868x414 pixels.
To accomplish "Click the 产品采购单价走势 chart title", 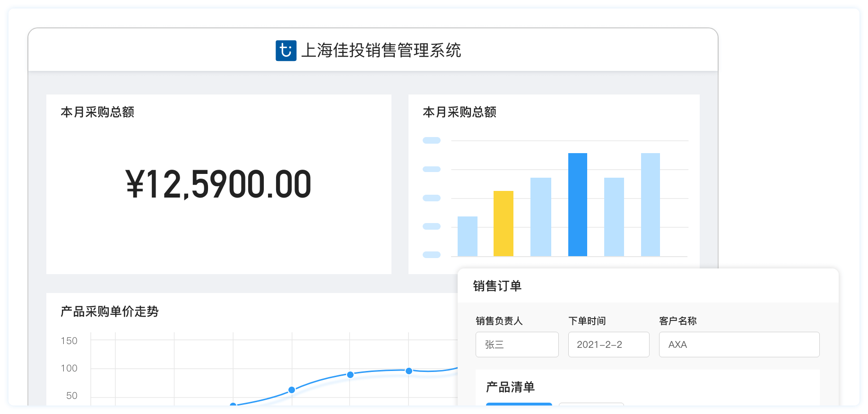I will pyautogui.click(x=110, y=311).
